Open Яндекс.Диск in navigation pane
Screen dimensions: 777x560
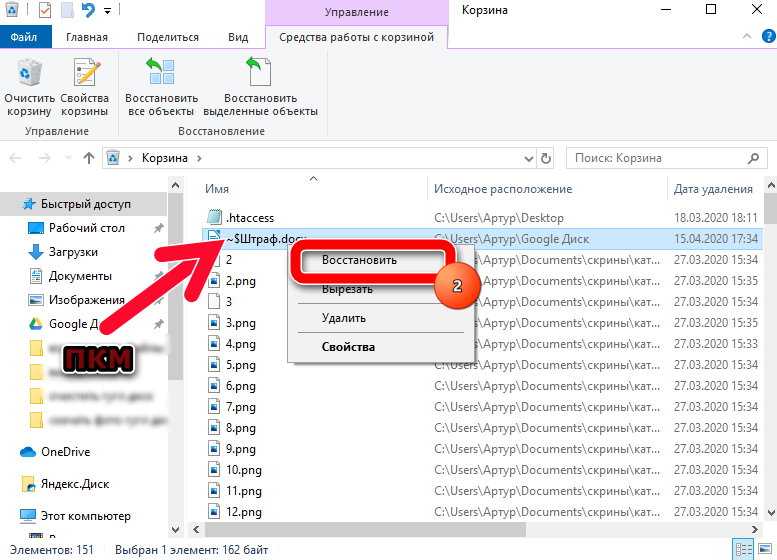[75, 484]
